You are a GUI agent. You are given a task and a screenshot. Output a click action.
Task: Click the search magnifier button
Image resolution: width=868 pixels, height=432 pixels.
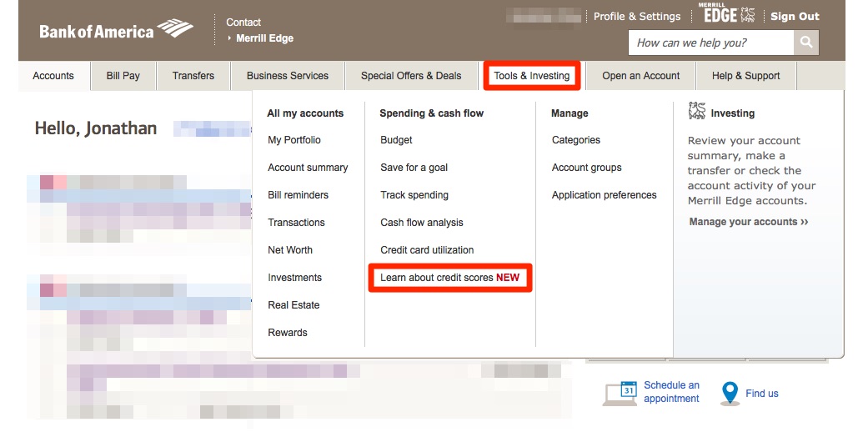[806, 43]
